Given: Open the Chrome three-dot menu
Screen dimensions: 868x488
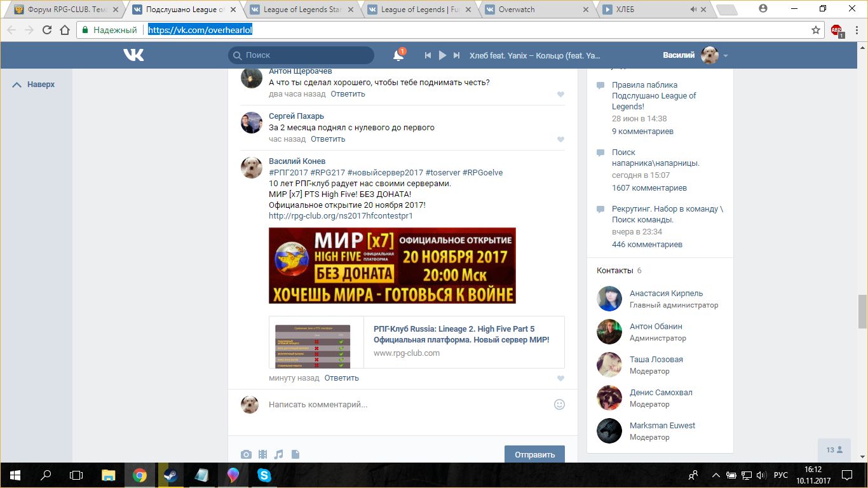Looking at the screenshot, I should click(x=856, y=30).
